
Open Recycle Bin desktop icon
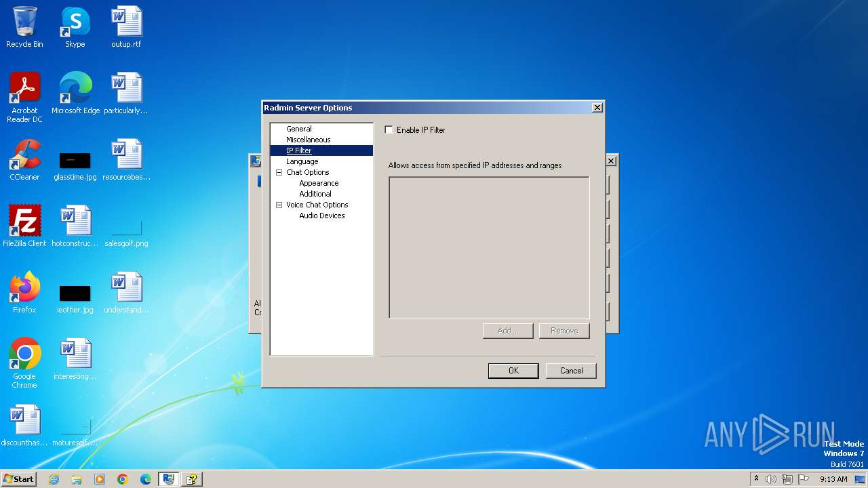[24, 27]
